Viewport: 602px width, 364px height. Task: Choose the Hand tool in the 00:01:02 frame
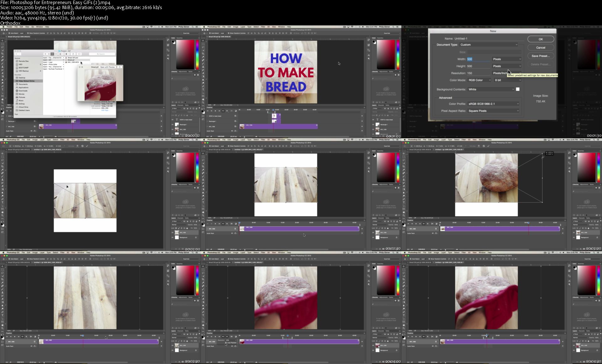click(x=203, y=99)
